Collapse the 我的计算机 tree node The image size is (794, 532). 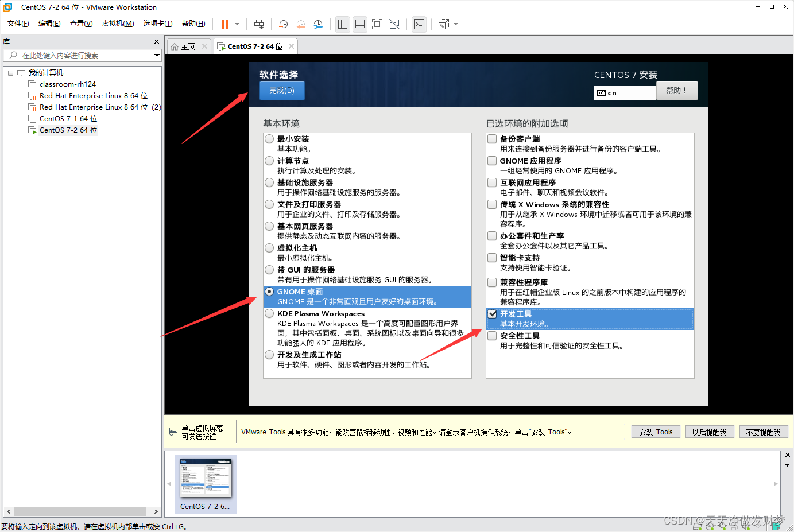[x=10, y=73]
